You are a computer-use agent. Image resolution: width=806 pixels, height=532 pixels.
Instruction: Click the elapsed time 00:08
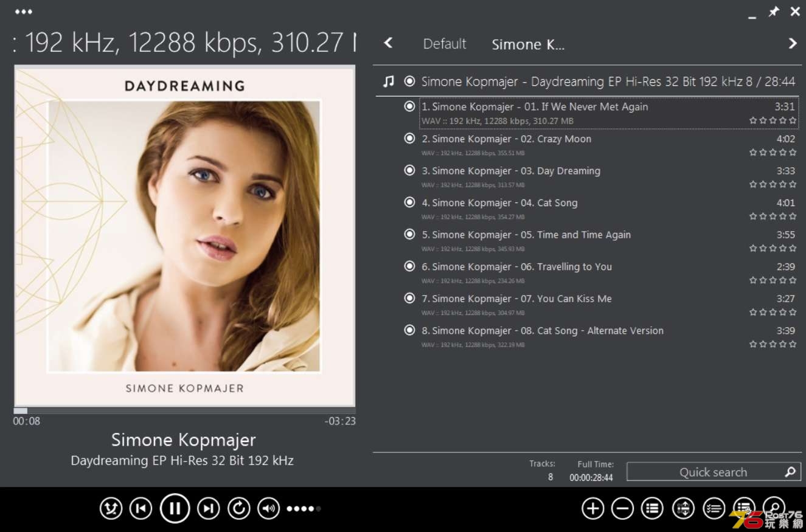pos(27,421)
